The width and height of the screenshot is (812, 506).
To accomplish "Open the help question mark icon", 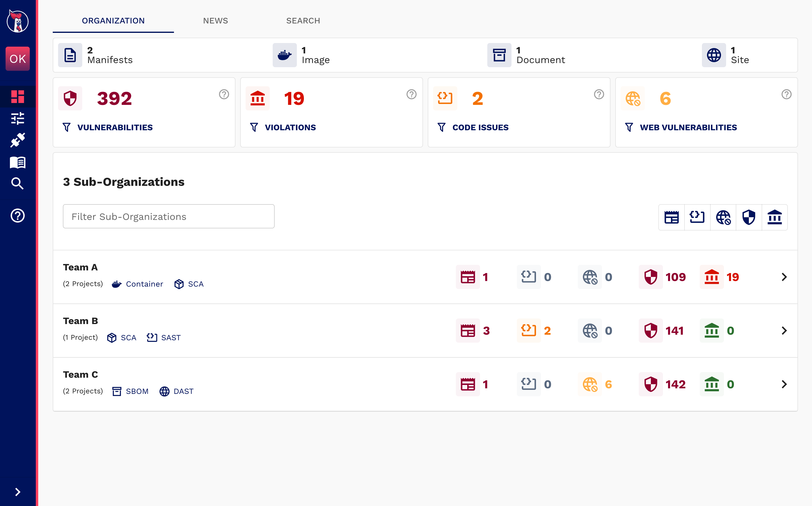I will tap(17, 216).
